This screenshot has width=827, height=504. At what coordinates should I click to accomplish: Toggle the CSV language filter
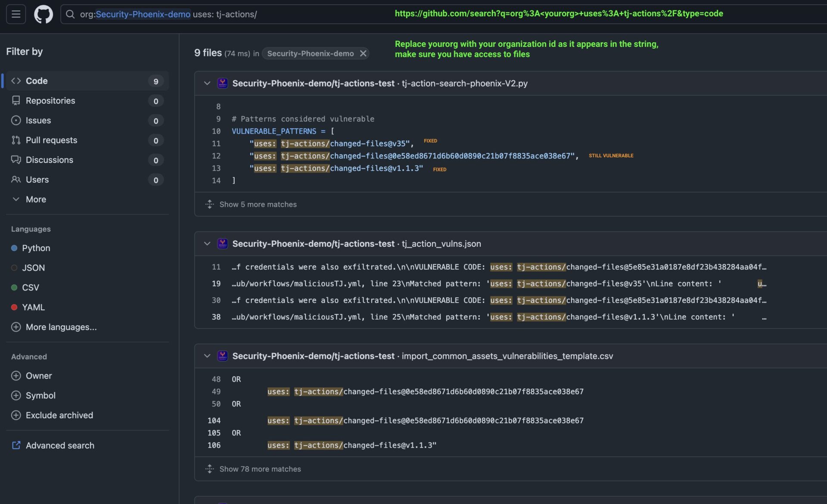(30, 287)
